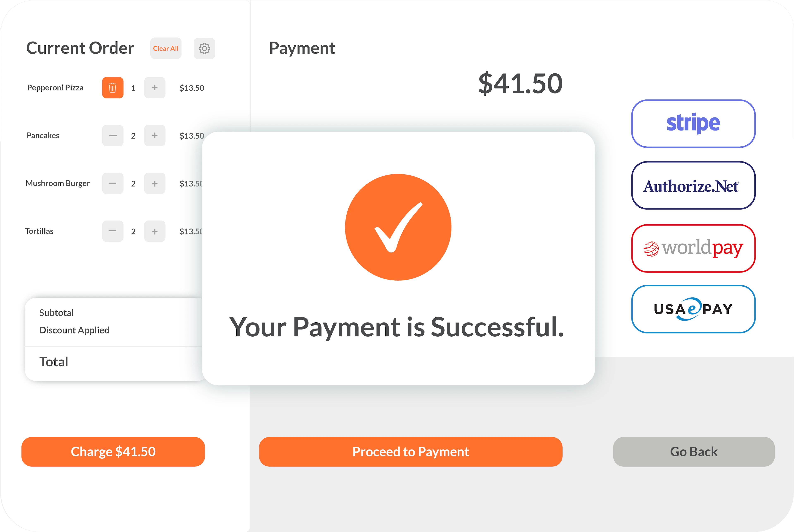View the Discount Applied row
Image resolution: width=794 pixels, height=532 pixels.
[74, 330]
